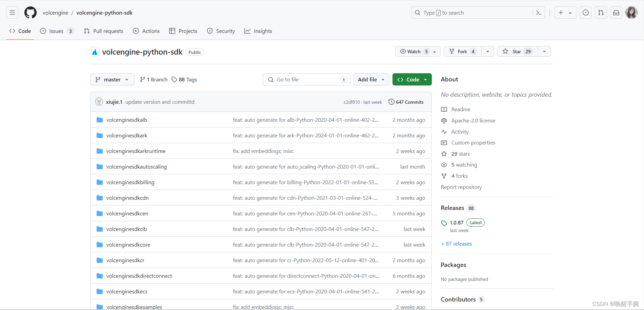Click the Watch button
Image resolution: width=644 pixels, height=310 pixels.
[x=418, y=52]
